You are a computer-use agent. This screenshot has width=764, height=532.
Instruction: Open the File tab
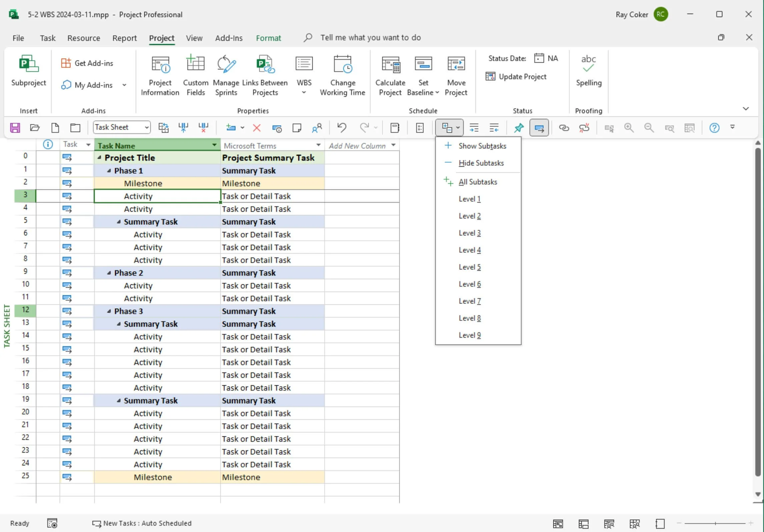(18, 38)
